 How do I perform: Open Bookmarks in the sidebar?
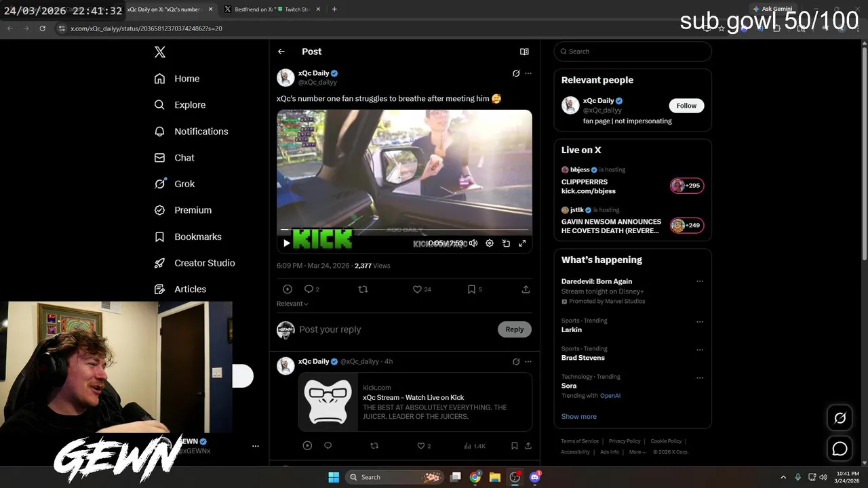click(x=188, y=237)
